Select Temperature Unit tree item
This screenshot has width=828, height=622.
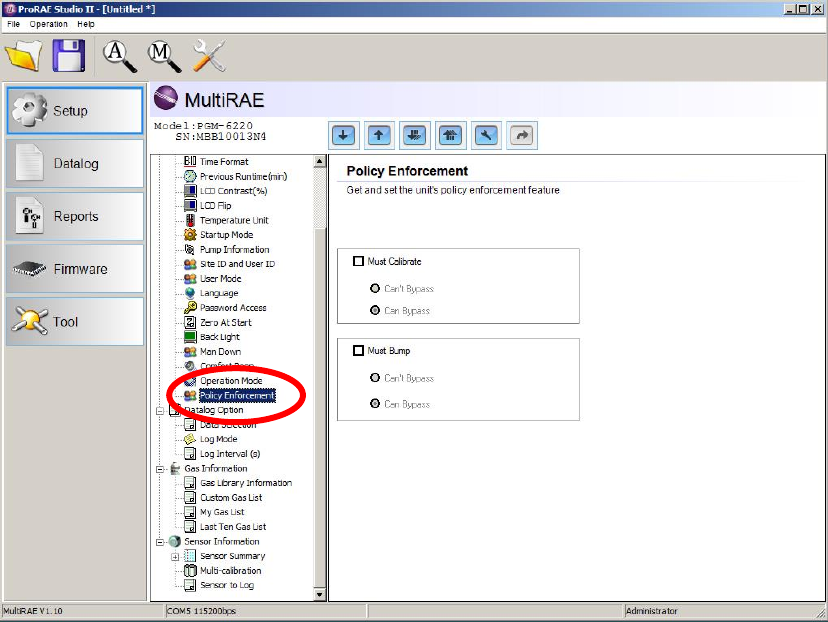234,220
